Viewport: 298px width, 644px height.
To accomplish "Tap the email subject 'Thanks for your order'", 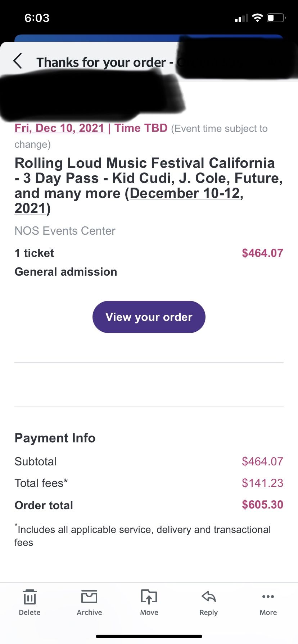I will click(x=101, y=63).
